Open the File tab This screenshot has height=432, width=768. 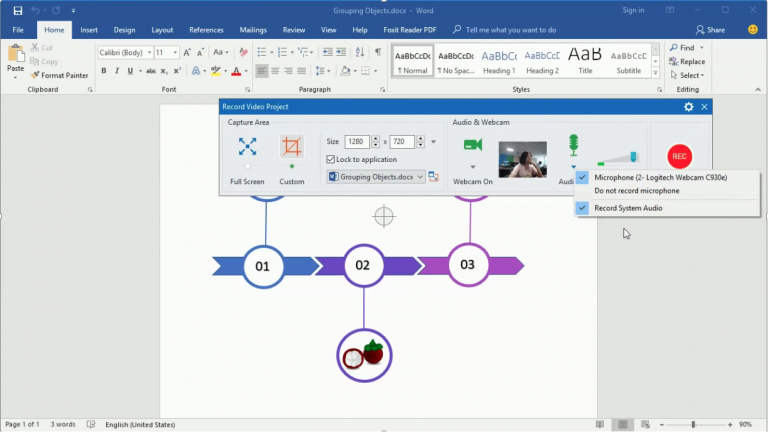18,30
